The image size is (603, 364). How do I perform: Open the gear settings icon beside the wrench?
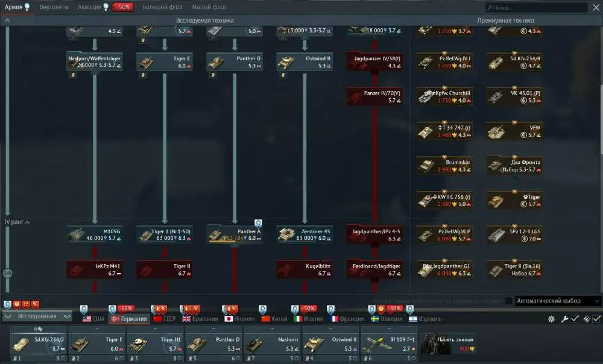[551, 319]
